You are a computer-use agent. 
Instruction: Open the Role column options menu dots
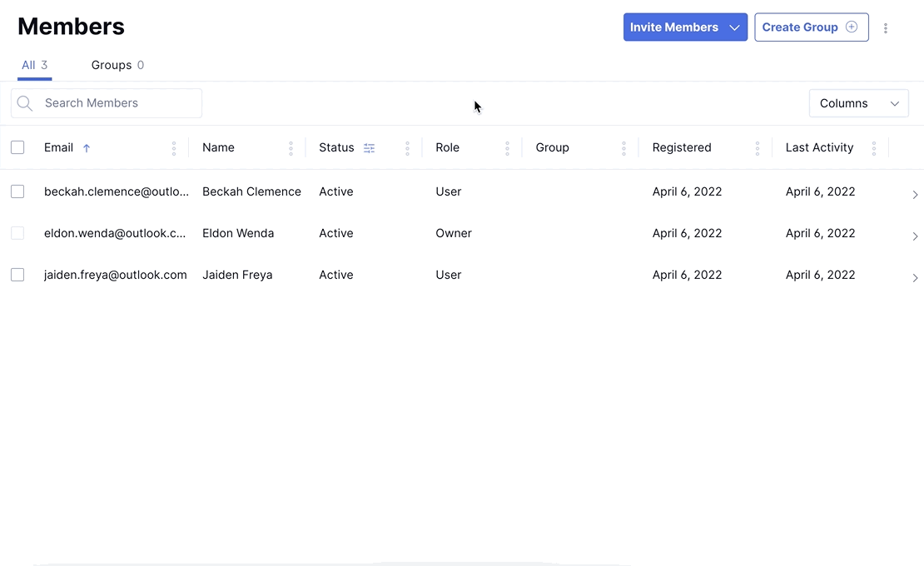click(507, 148)
